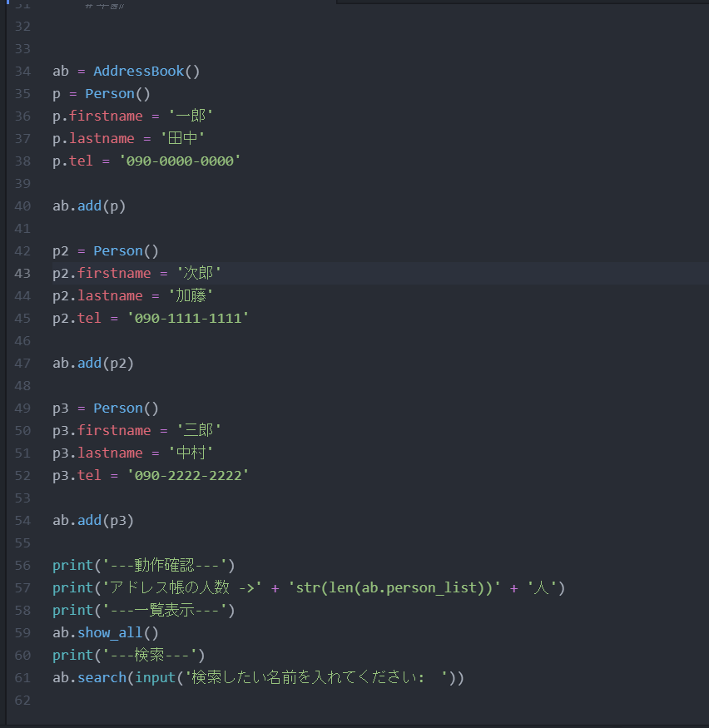Click 'ab.show_all()' call
Screen dimensions: 709x728
(x=106, y=633)
